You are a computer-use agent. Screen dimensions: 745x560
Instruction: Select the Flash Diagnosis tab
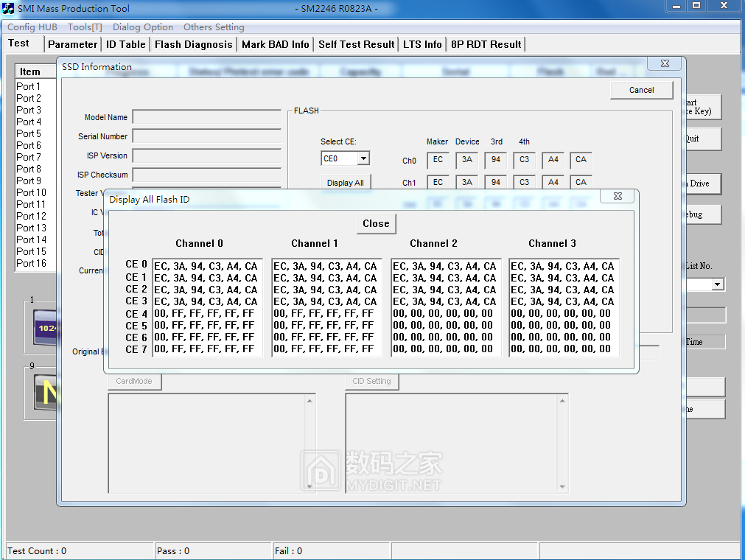[193, 44]
